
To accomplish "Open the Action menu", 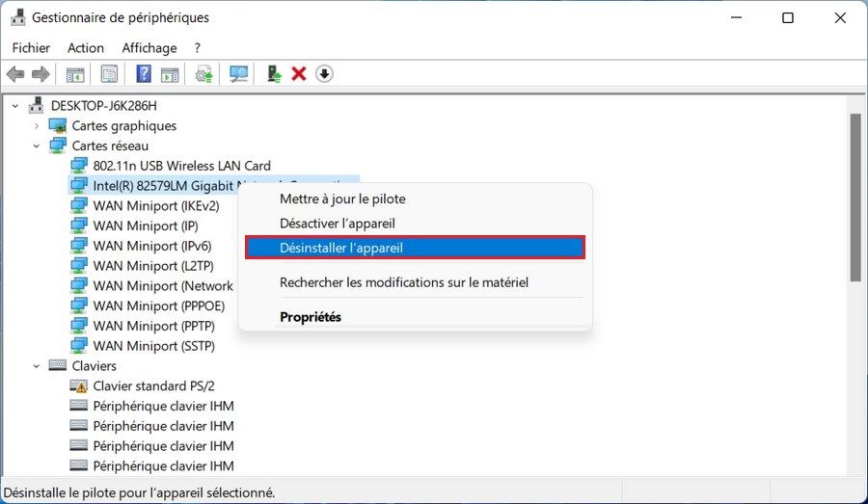I will tap(85, 48).
